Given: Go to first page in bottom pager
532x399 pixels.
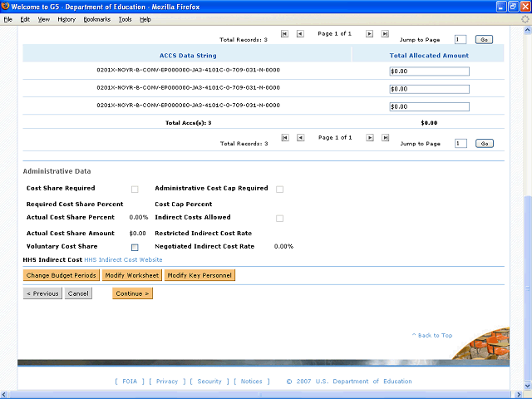Looking at the screenshot, I should point(285,137).
